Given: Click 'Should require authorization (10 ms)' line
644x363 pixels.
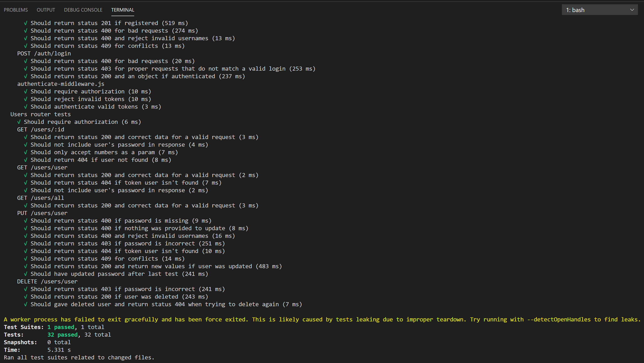Looking at the screenshot, I should tap(87, 91).
